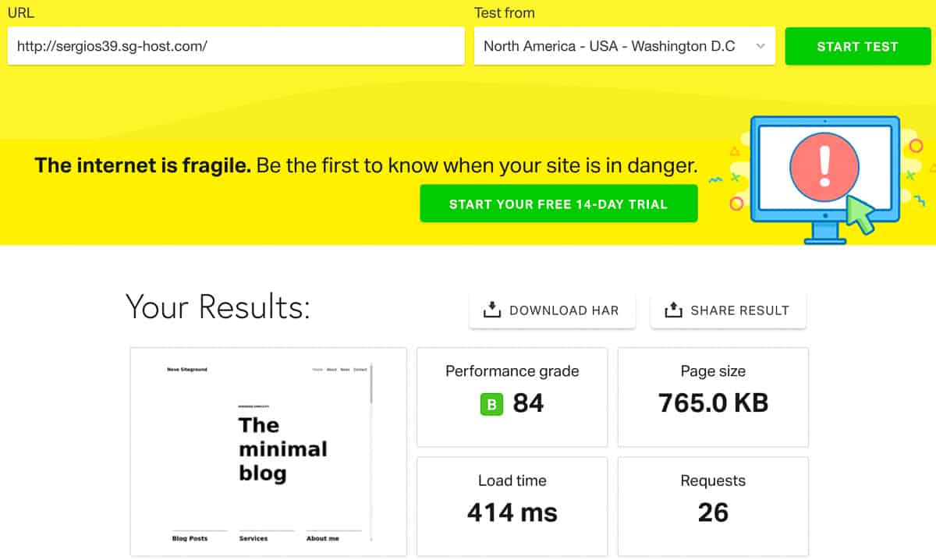Viewport: 936px width, 560px height.
Task: Click the blue monitor illustration stand
Action: (824, 232)
